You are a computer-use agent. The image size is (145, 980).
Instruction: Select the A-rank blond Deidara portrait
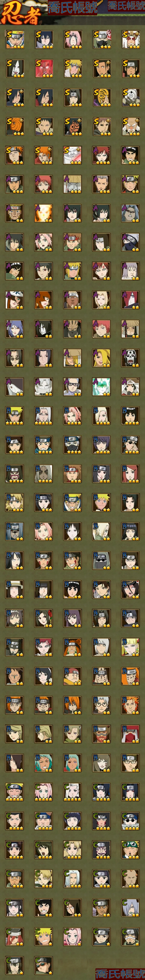(101, 358)
